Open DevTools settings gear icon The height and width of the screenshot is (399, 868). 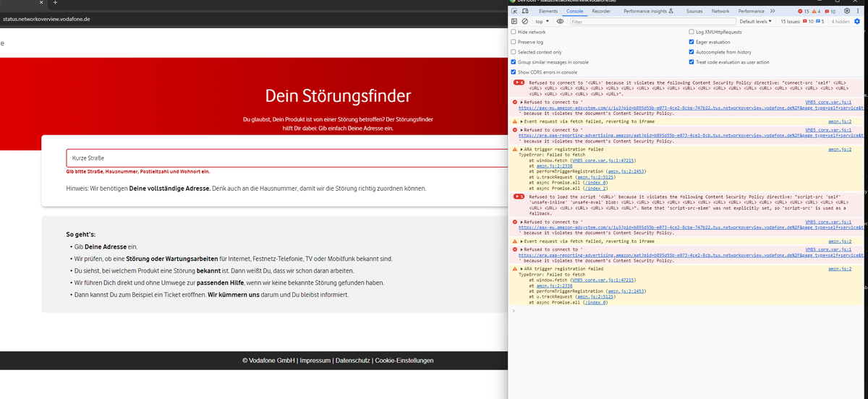click(848, 12)
